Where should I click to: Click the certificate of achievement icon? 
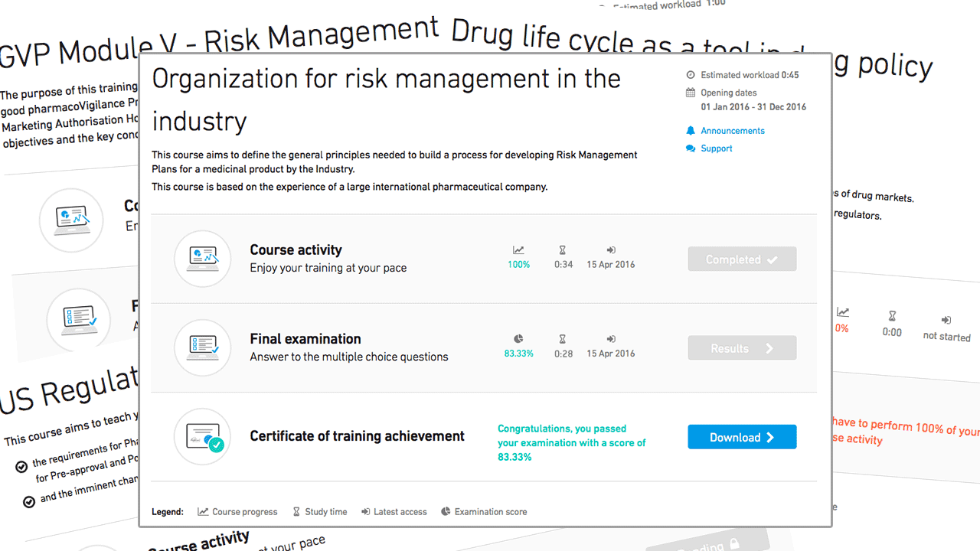(202, 437)
